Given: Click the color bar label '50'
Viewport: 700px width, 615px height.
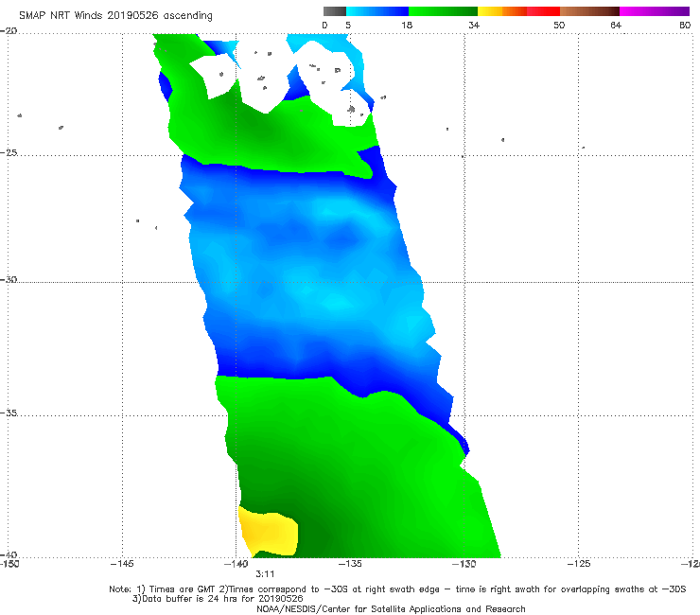Looking at the screenshot, I should 559,25.
